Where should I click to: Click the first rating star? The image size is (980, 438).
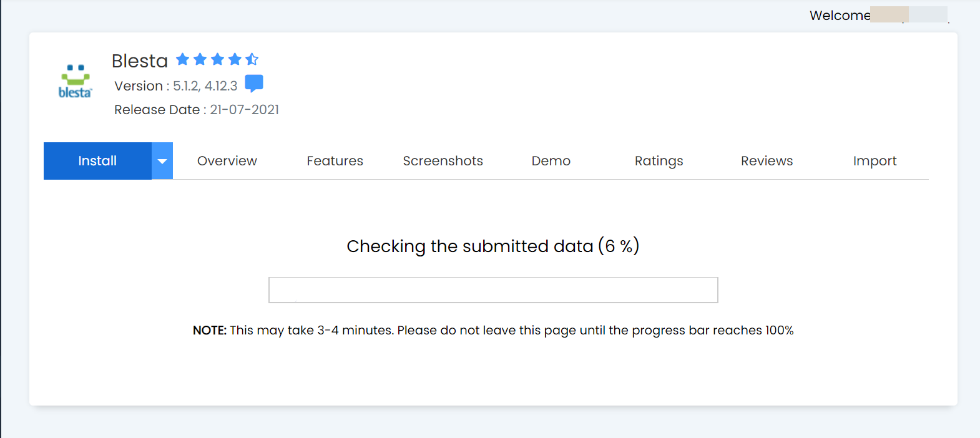coord(182,59)
